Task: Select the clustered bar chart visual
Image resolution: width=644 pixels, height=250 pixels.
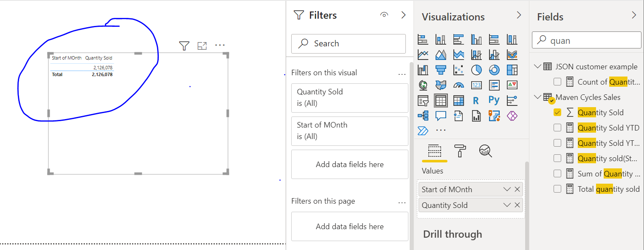Action: coord(458,40)
